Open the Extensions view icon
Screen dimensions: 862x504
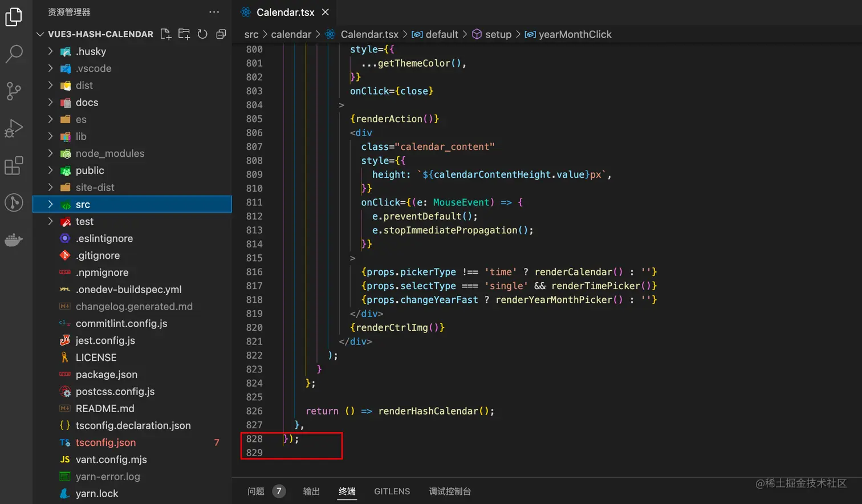(14, 165)
